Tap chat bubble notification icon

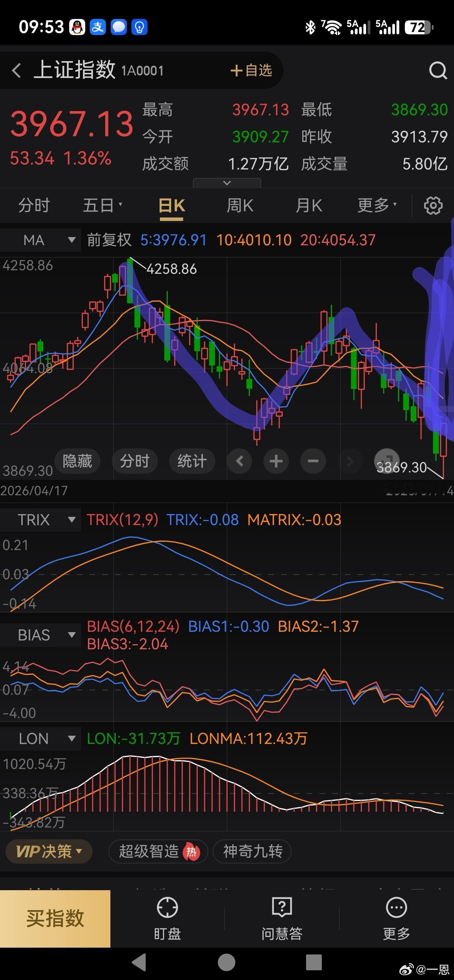(x=119, y=28)
